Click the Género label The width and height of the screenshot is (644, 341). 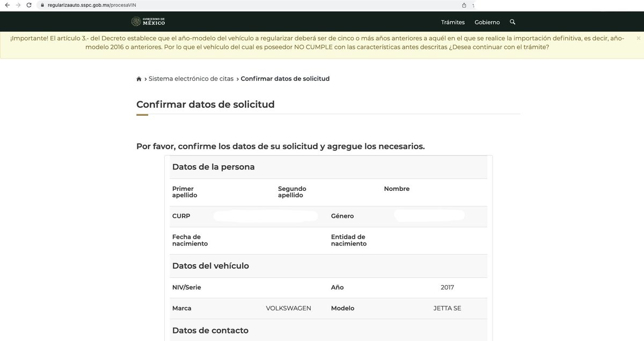click(342, 216)
